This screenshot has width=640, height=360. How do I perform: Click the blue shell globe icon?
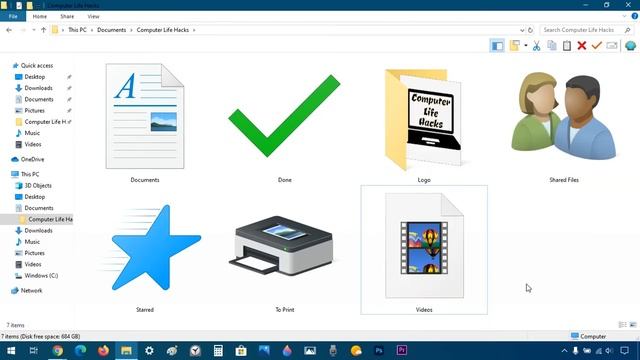(x=630, y=45)
